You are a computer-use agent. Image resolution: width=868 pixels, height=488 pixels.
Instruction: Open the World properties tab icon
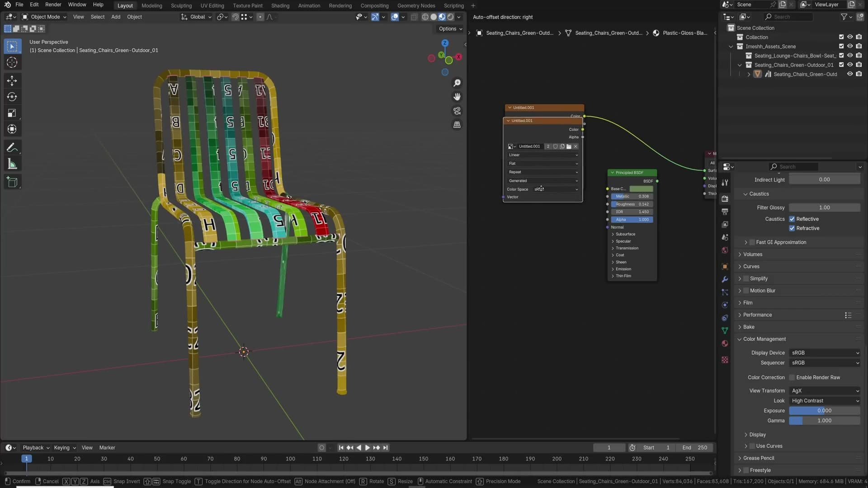click(725, 250)
